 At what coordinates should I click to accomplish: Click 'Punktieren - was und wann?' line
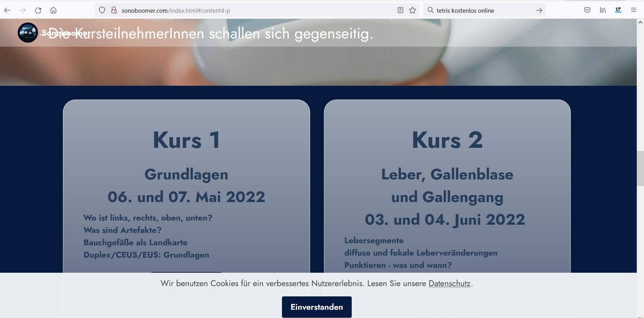pos(398,265)
